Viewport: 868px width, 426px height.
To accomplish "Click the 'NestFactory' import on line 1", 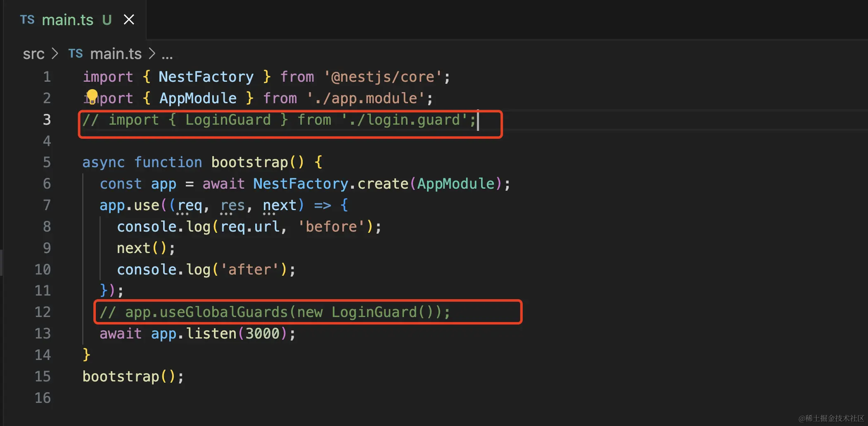I will pyautogui.click(x=206, y=77).
